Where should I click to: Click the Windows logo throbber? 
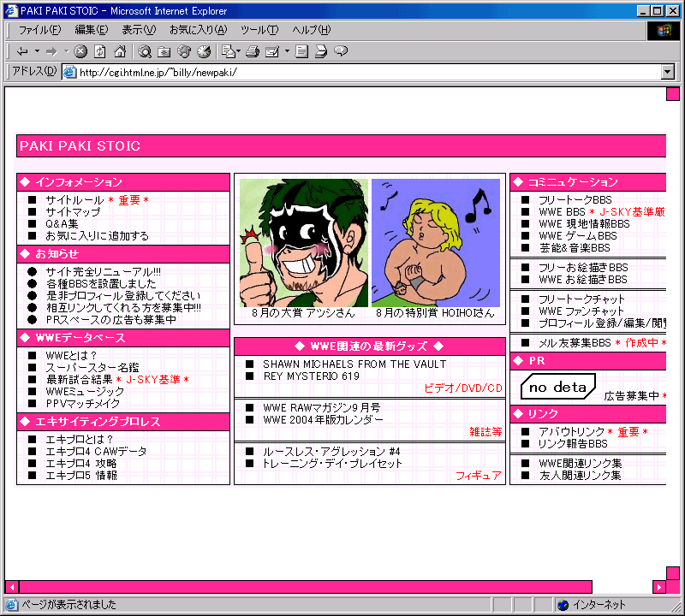[x=663, y=30]
